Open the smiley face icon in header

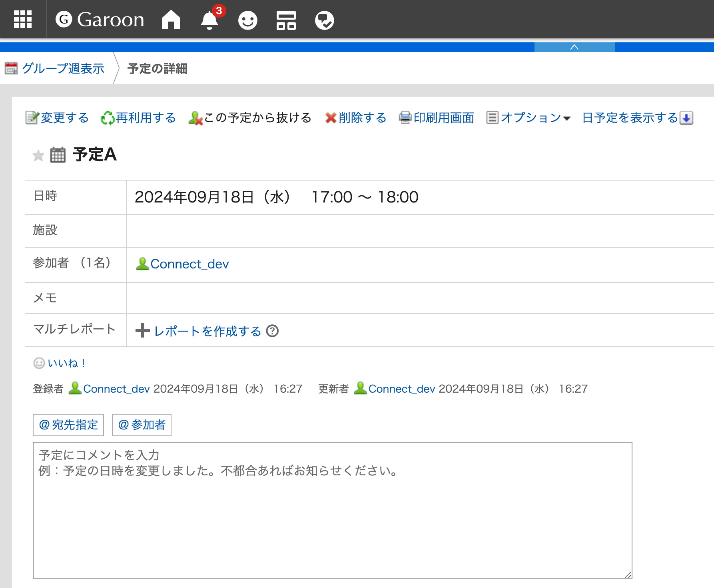pyautogui.click(x=248, y=20)
